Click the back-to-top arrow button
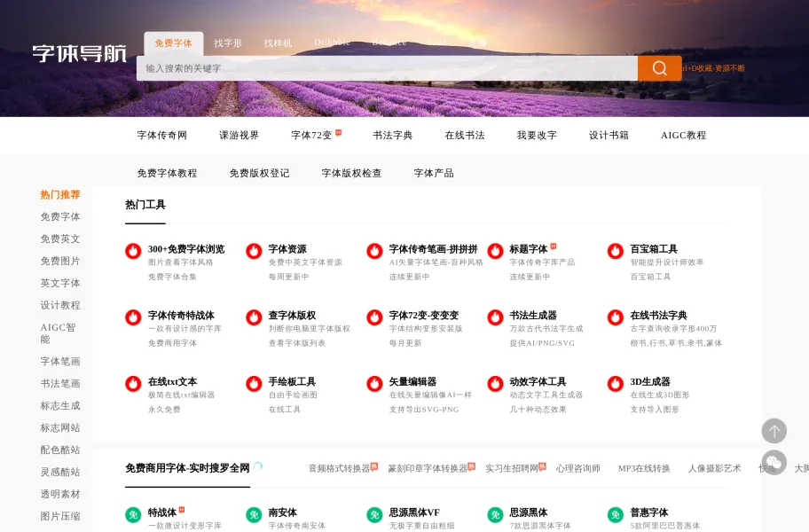 (774, 431)
